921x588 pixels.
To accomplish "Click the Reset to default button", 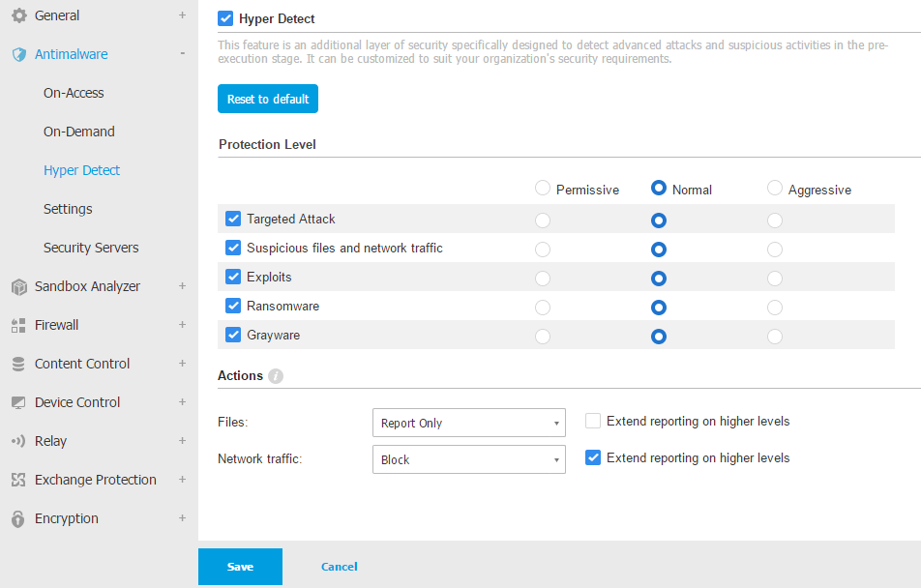I will tap(268, 99).
